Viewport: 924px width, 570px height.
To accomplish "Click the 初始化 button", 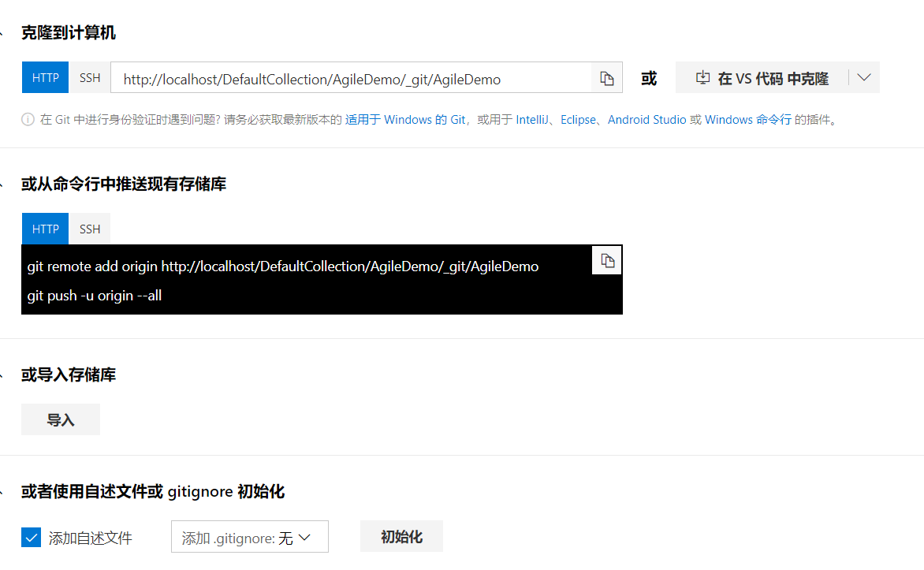I will (401, 536).
